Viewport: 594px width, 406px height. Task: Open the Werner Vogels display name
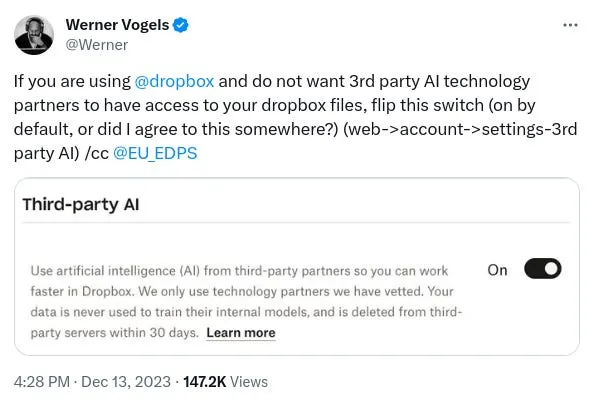tap(117, 25)
